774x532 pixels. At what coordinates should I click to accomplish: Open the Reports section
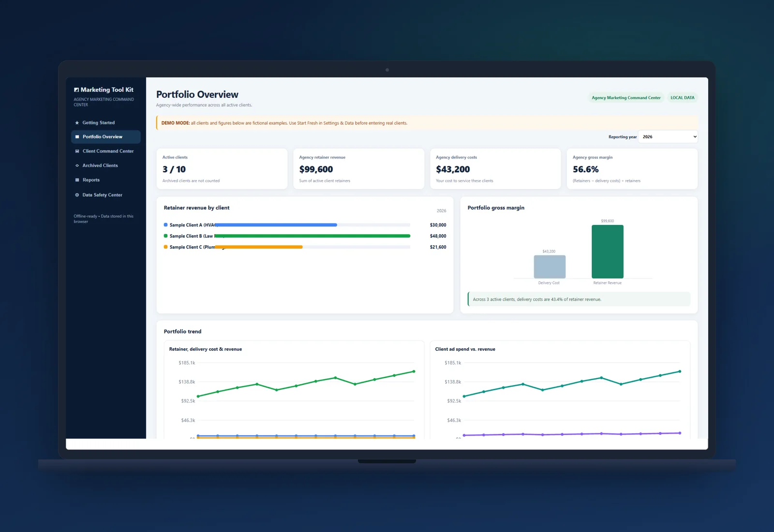click(106, 180)
